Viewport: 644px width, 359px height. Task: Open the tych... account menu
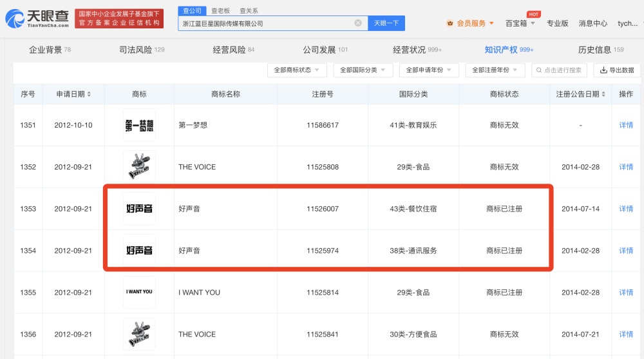click(x=627, y=23)
